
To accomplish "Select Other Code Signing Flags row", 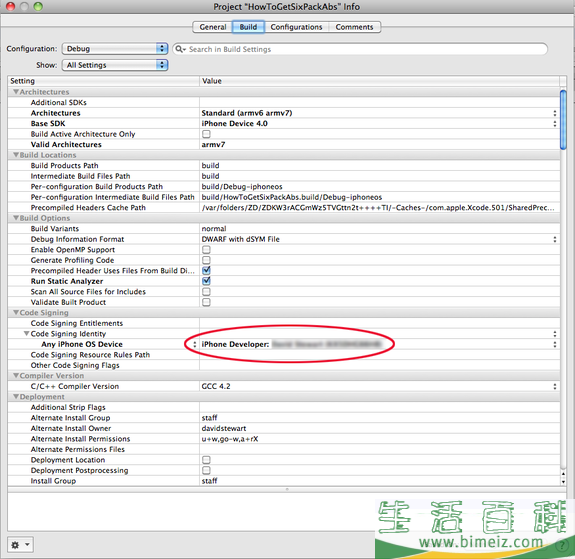I will tap(284, 365).
